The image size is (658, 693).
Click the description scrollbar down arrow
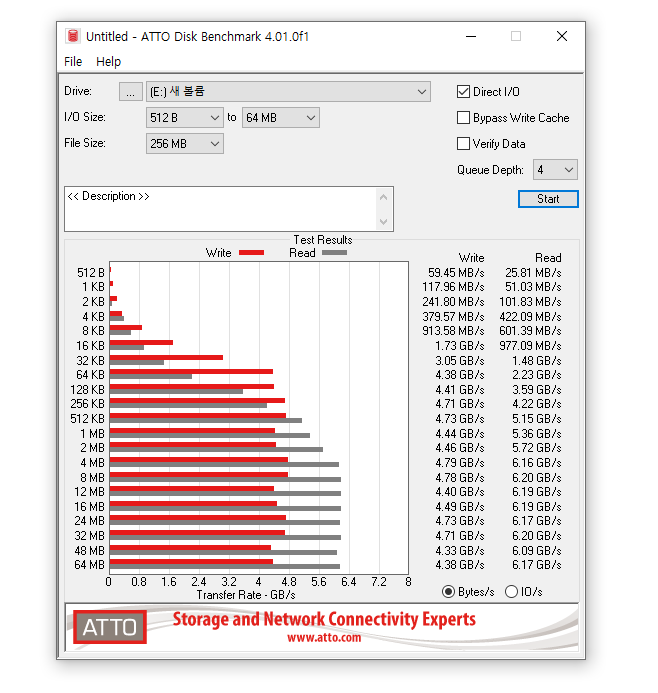[384, 221]
